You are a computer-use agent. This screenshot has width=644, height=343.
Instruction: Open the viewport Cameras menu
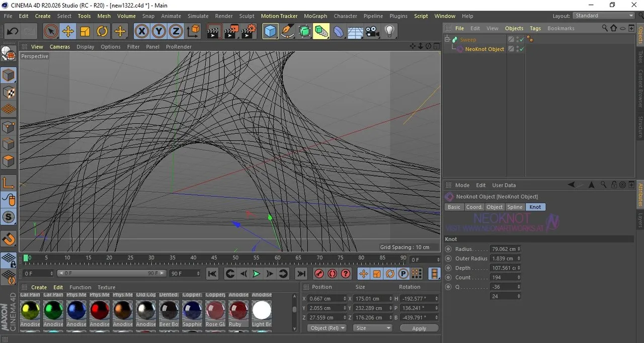(60, 47)
